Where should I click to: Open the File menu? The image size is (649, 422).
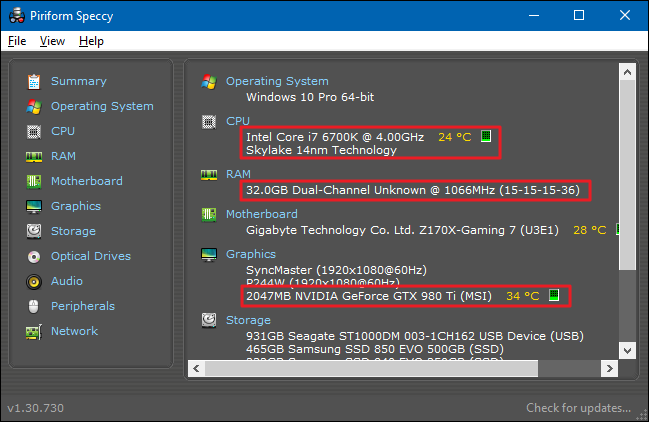coord(17,41)
